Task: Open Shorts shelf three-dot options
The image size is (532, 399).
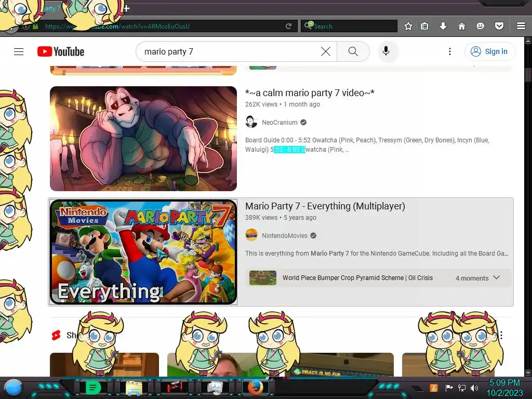Action: 501,335
